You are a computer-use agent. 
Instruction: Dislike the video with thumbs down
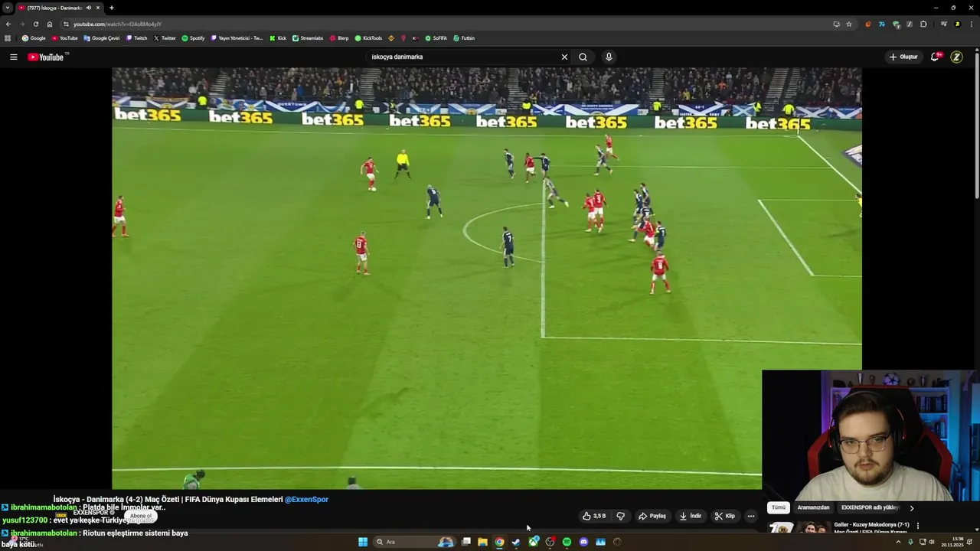coord(621,516)
